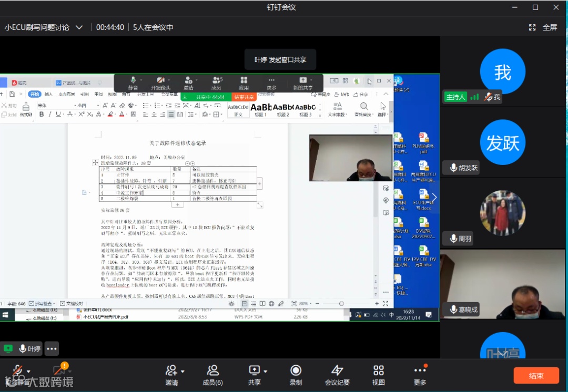Click the zoom in plus icon

click(377, 304)
